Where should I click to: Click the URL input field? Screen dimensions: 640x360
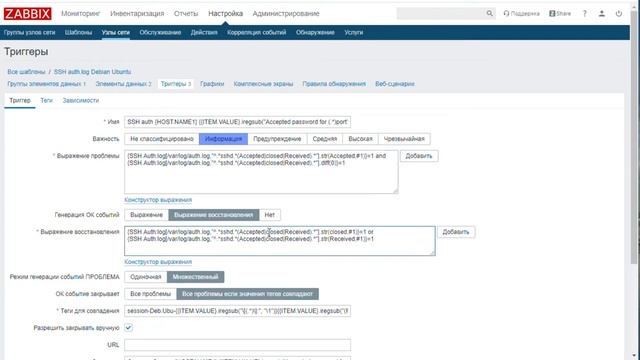pyautogui.click(x=237, y=344)
